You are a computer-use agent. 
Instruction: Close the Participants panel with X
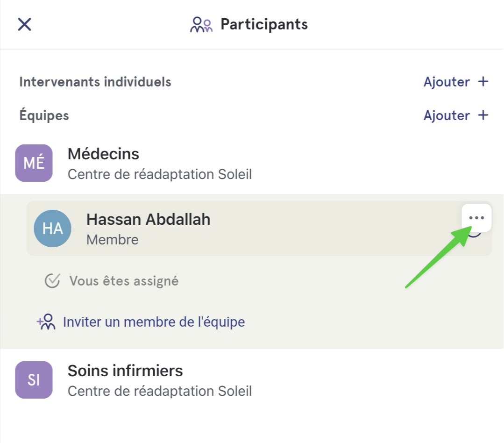tap(24, 24)
